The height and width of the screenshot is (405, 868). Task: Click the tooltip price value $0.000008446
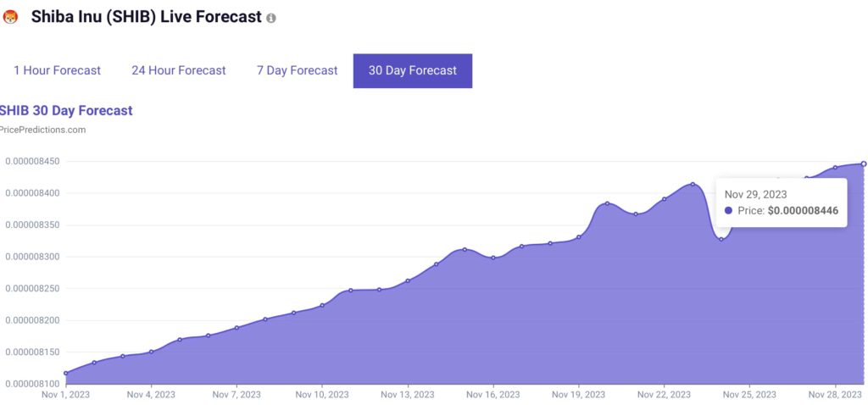coord(803,210)
